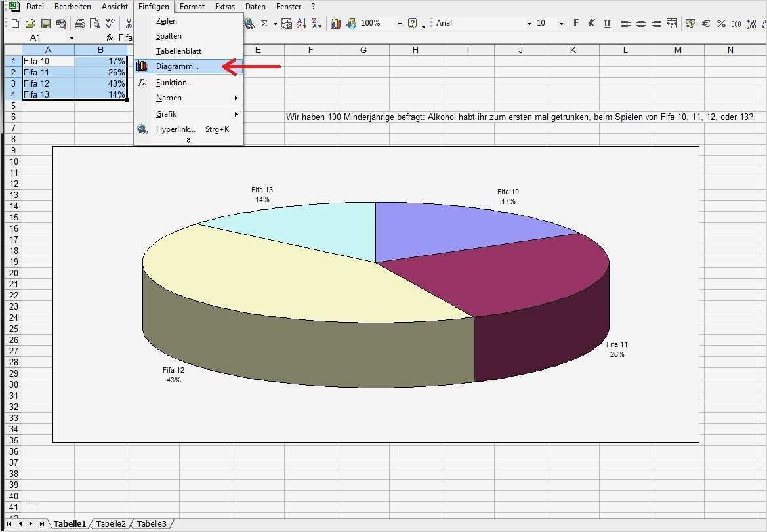Click the fx insert function icon
Image resolution: width=767 pixels, height=532 pixels.
point(110,37)
